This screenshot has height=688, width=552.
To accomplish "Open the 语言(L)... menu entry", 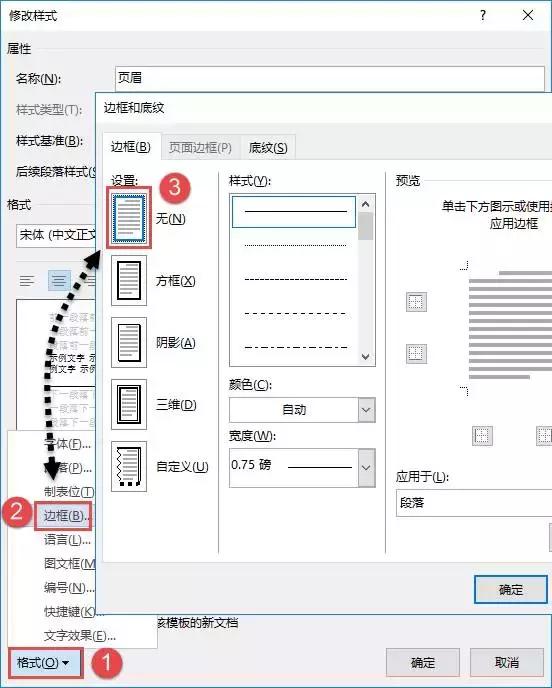I will [67, 540].
